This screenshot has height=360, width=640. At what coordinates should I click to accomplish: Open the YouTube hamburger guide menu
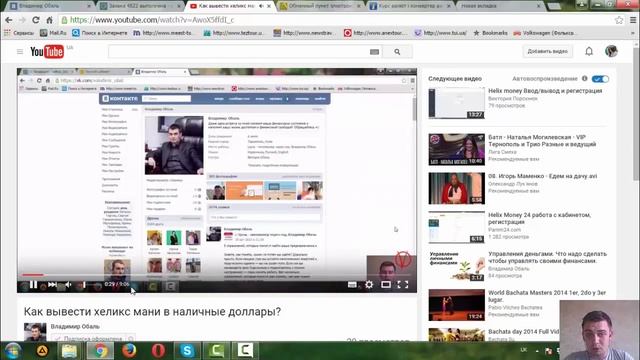pos(20,52)
